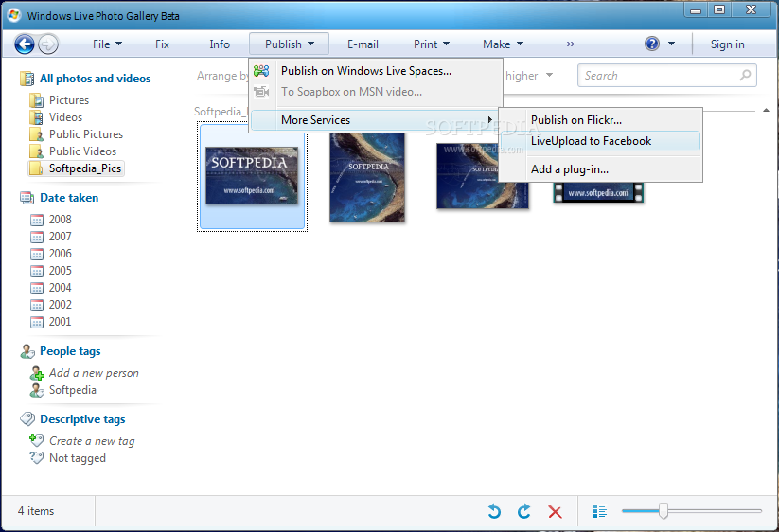The image size is (779, 532).
Task: Filter by year 2007
Action: (x=61, y=237)
